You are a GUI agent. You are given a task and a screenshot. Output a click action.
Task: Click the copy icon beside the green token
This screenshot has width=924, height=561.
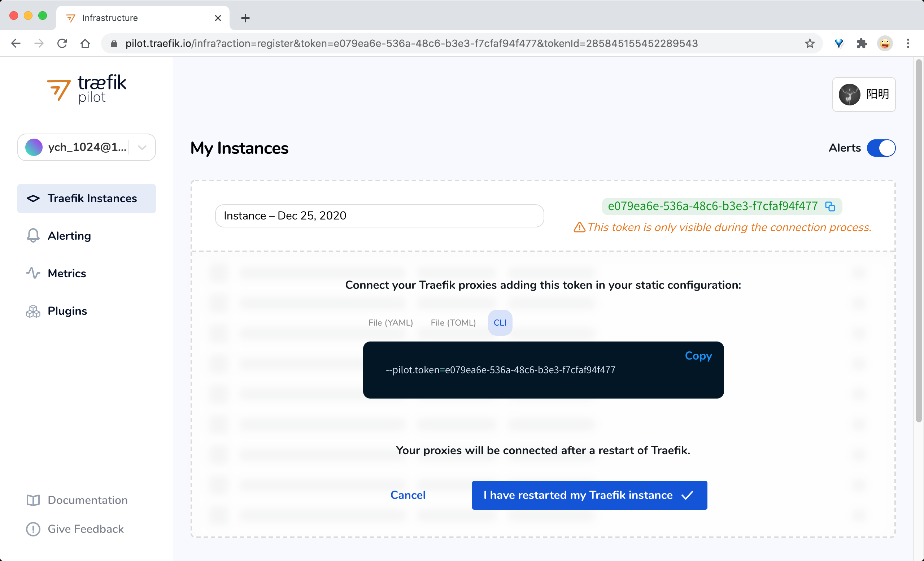[830, 206]
